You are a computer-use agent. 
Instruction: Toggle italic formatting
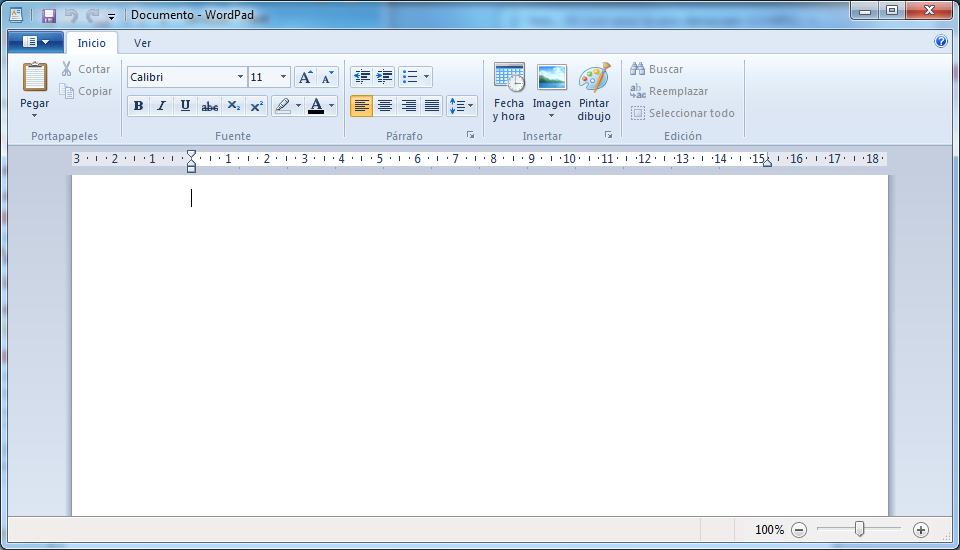pyautogui.click(x=162, y=106)
